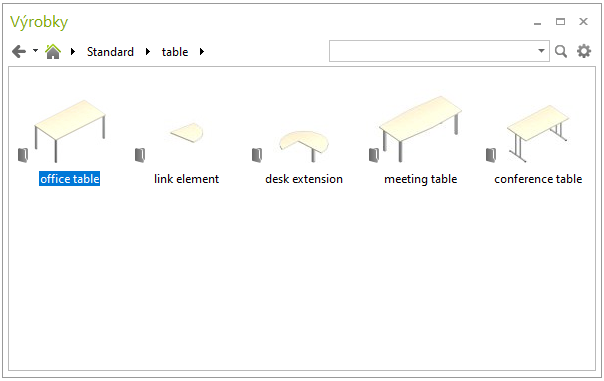Open the back history dropdown arrow

click(35, 50)
